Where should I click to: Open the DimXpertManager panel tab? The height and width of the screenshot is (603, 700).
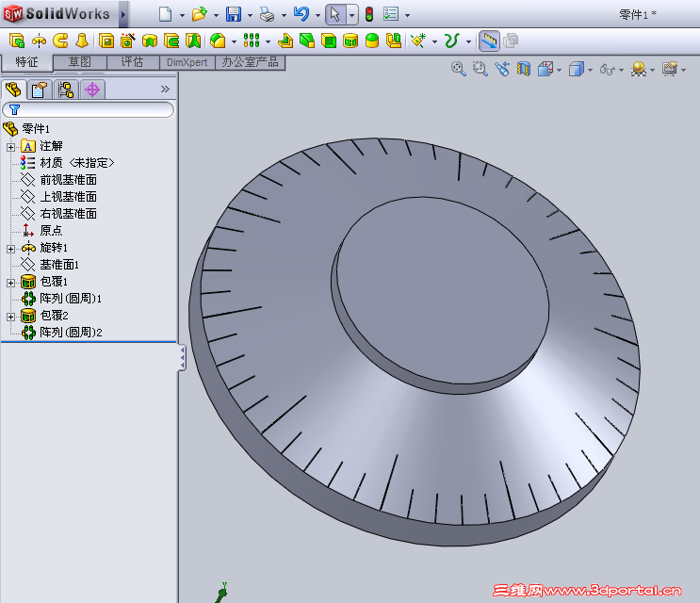click(x=92, y=90)
